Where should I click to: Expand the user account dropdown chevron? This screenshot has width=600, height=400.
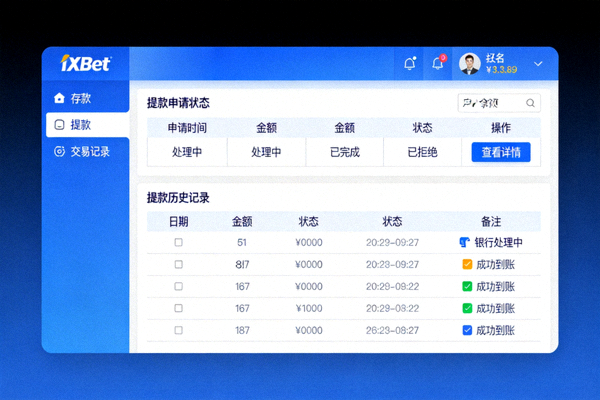pyautogui.click(x=538, y=64)
